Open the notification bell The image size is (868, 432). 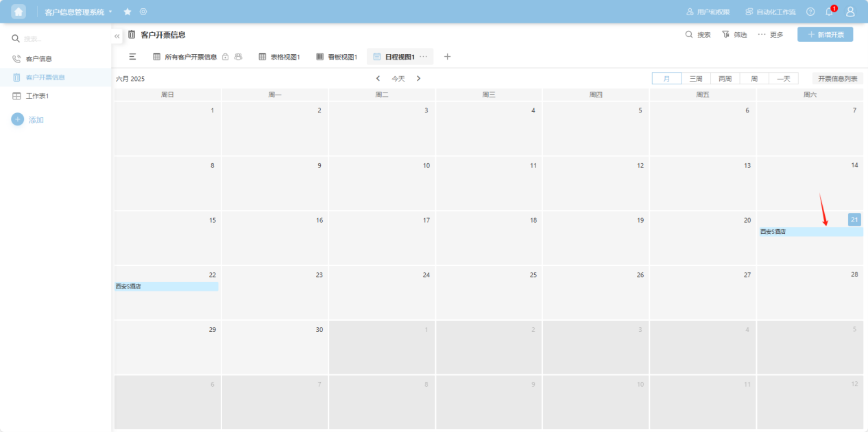tap(830, 12)
